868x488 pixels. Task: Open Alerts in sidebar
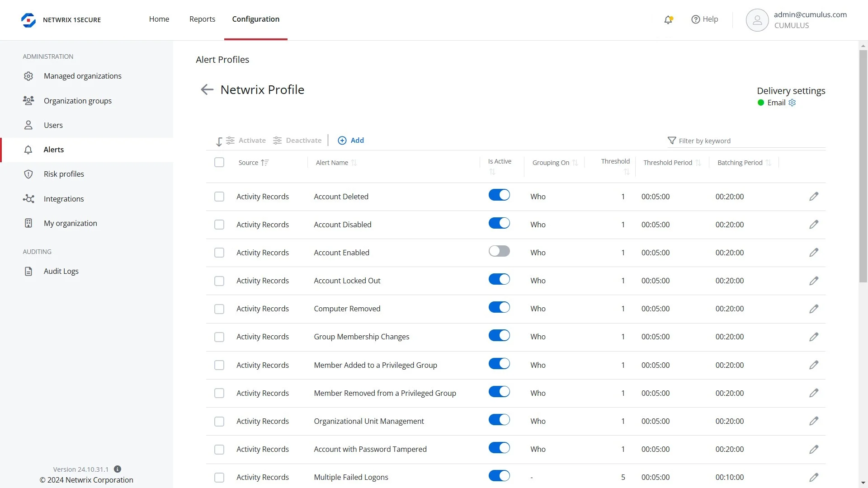pos(87,150)
